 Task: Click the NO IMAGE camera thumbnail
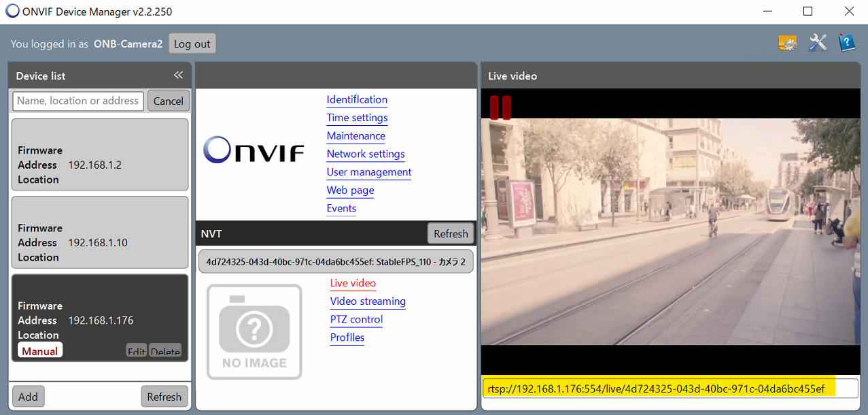(x=254, y=331)
